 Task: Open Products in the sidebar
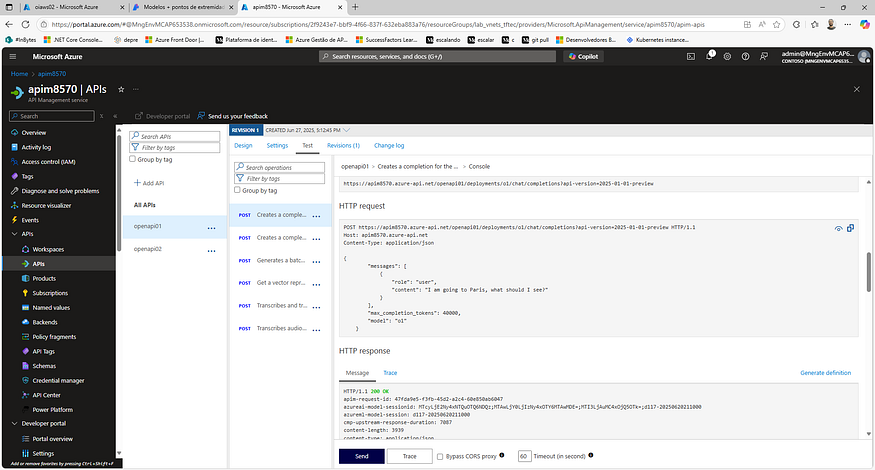coord(44,279)
